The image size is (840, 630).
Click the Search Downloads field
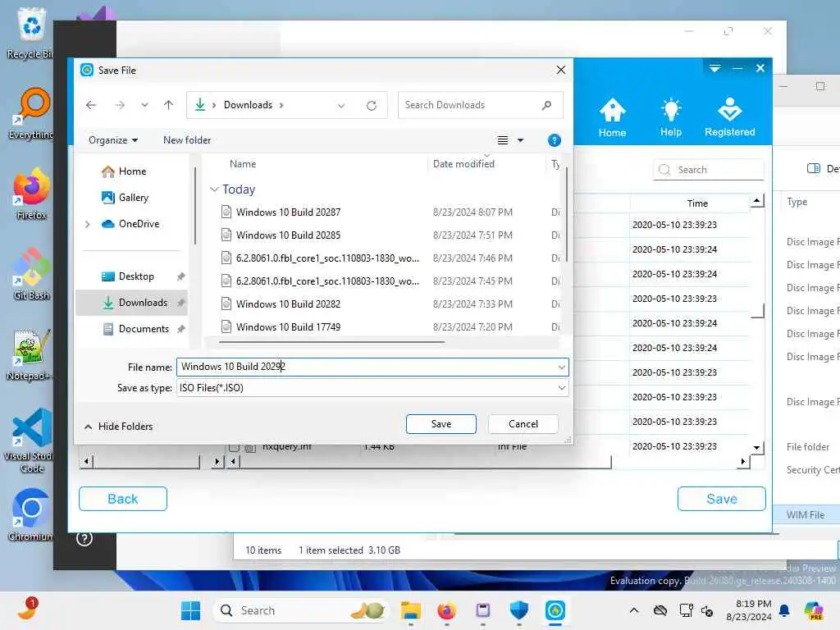pos(480,105)
